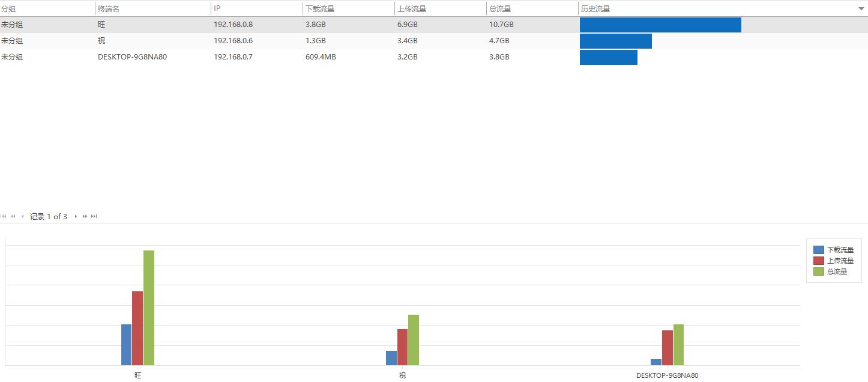
Task: Click the 历史流量 column header label
Action: [595, 9]
